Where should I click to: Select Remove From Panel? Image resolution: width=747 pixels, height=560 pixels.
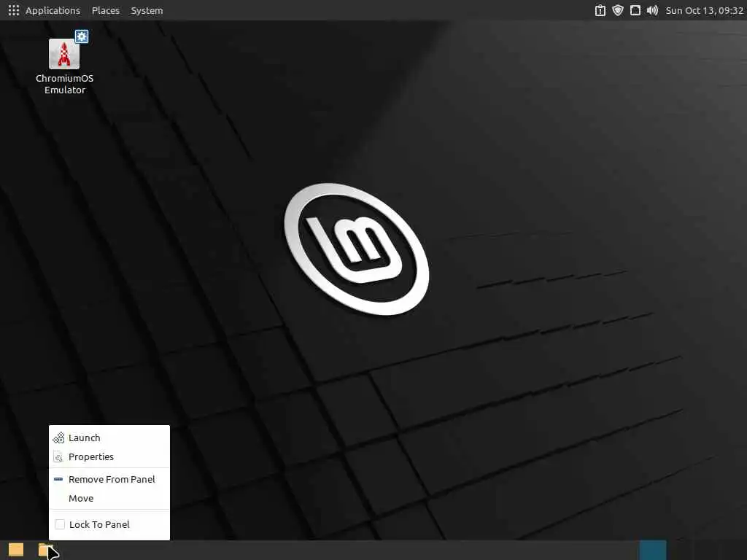point(109,480)
